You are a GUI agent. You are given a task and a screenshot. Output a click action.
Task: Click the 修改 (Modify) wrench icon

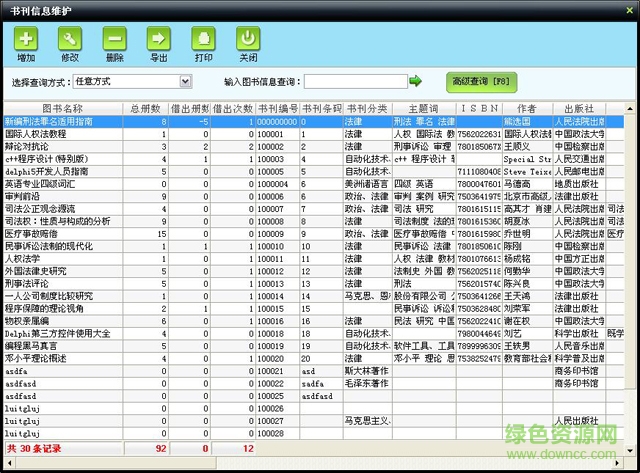[x=70, y=40]
